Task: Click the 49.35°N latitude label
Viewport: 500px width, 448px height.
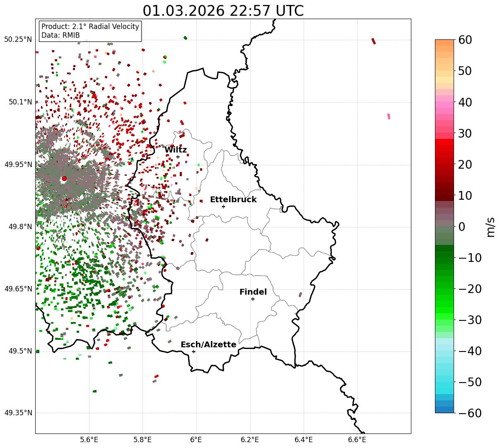Action: coord(18,413)
